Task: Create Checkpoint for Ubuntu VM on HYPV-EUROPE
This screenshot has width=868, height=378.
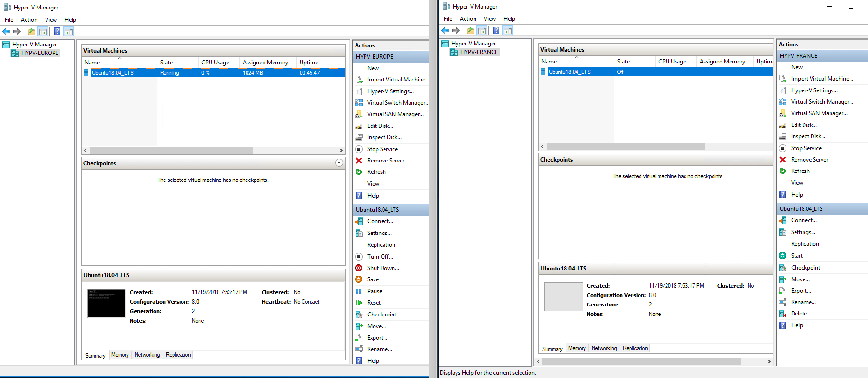Action: pos(382,315)
